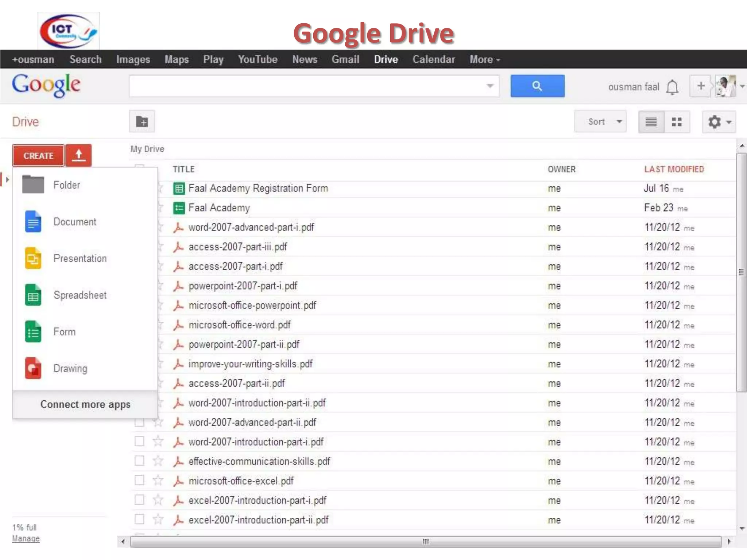747x560 pixels.
Task: Expand the More menu in top bar
Action: pyautogui.click(x=485, y=59)
